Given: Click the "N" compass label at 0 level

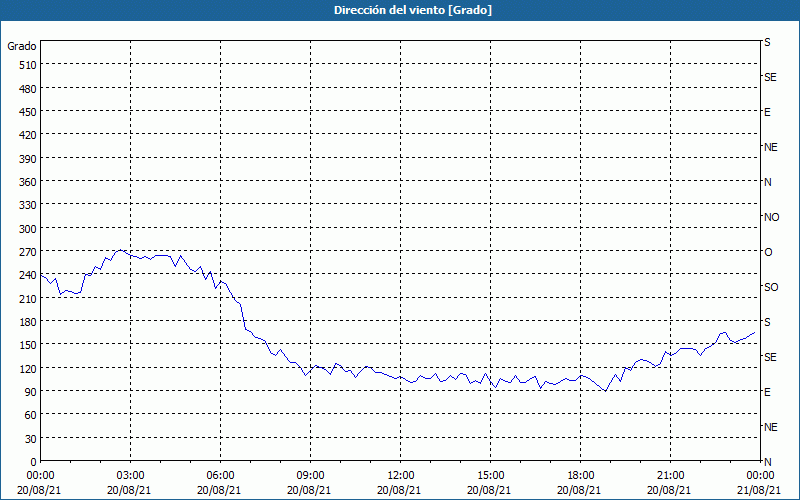Looking at the screenshot, I should tap(767, 462).
